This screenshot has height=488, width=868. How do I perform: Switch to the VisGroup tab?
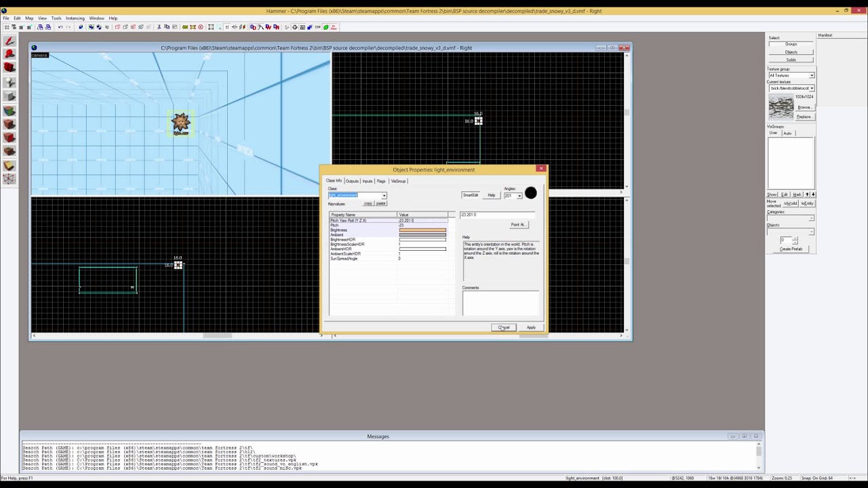[398, 181]
